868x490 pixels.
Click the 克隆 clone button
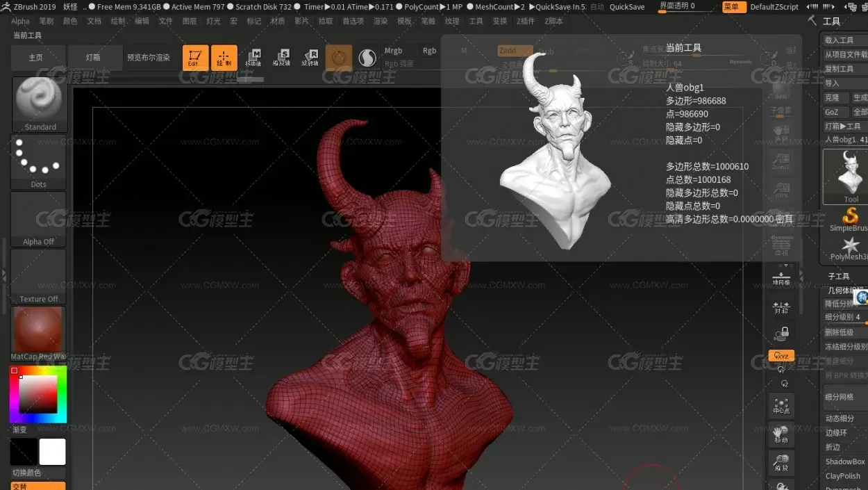(835, 98)
